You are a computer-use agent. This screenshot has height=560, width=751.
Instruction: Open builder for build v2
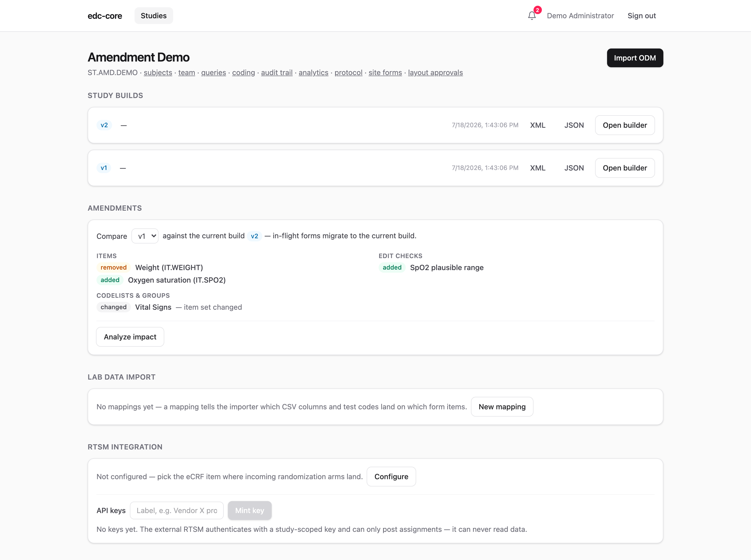tap(625, 125)
